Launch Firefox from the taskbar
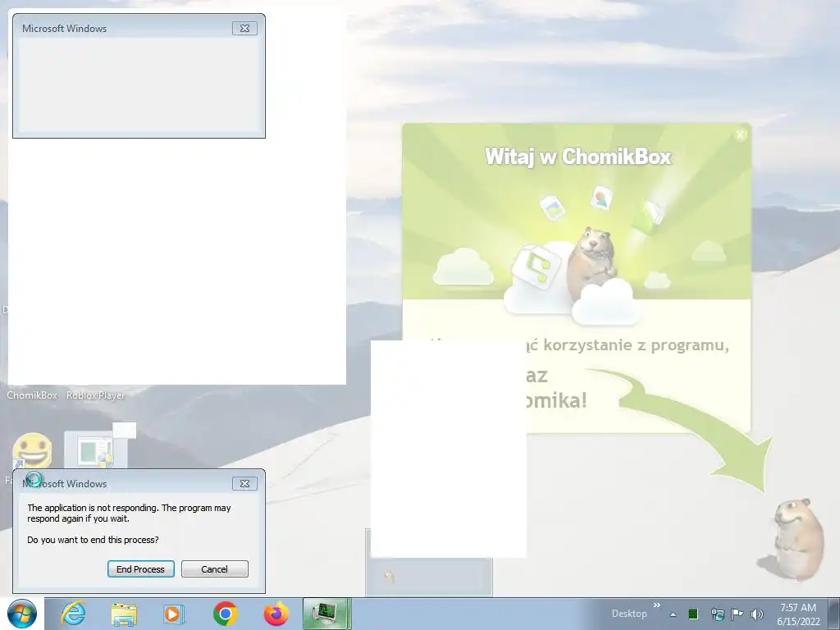 [x=276, y=614]
